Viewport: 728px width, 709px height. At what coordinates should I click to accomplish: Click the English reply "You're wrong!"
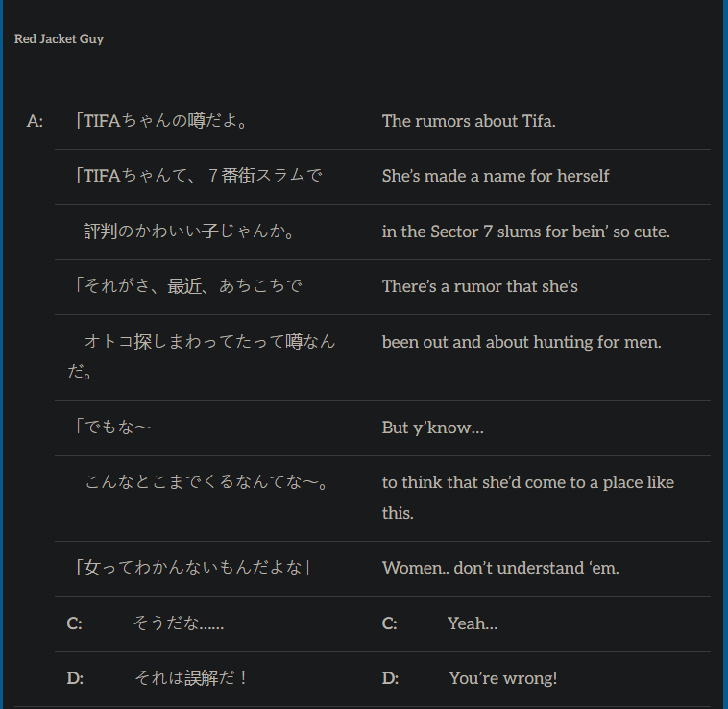pos(502,678)
